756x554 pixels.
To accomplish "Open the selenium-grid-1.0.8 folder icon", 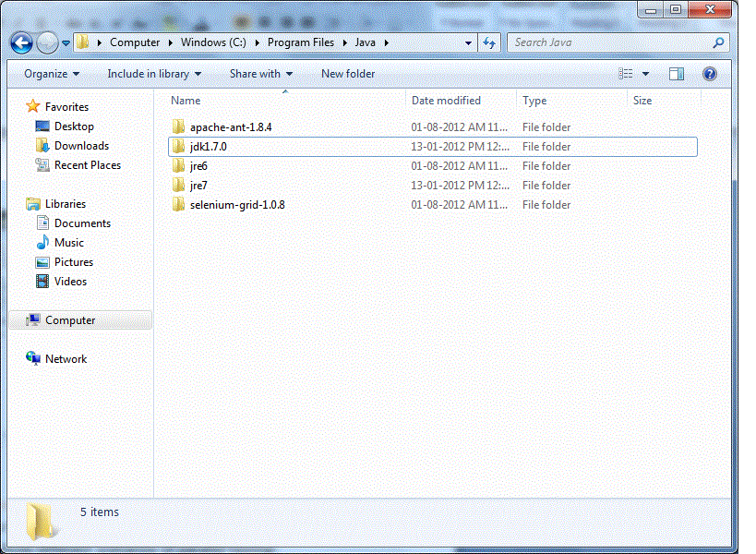I will (178, 204).
